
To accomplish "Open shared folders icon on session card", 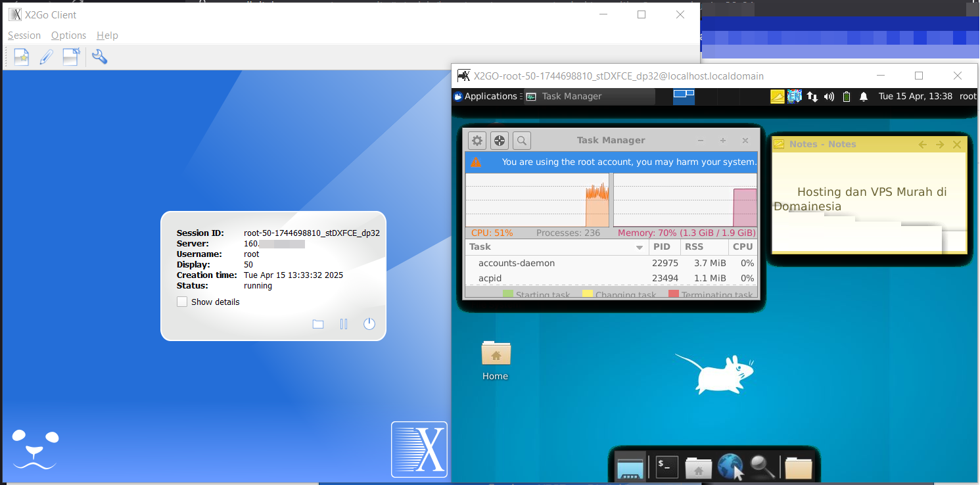I will click(x=318, y=324).
